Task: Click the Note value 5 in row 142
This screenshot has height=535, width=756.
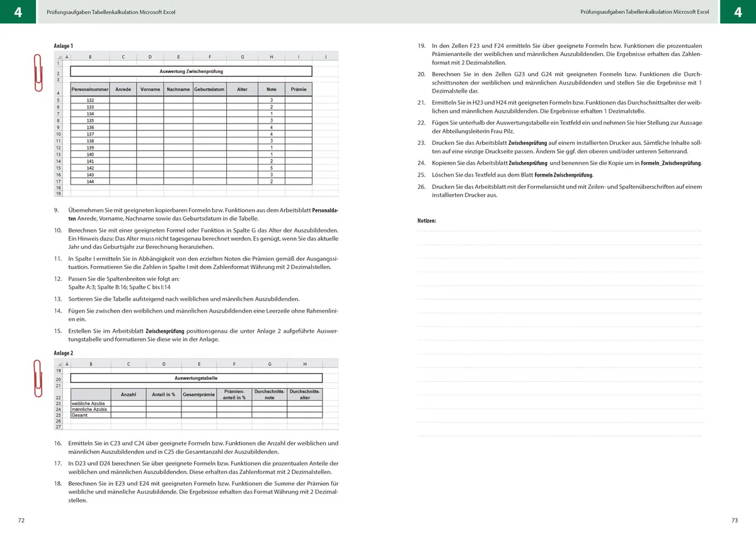Action: 272,168
